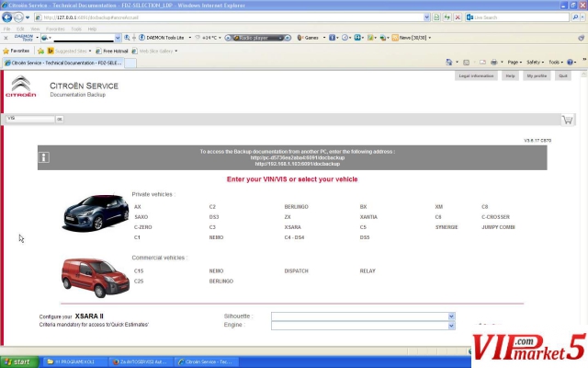Viewport: 588px width, 368px height.
Task: Open the Favorites menu in menu bar
Action: click(55, 29)
